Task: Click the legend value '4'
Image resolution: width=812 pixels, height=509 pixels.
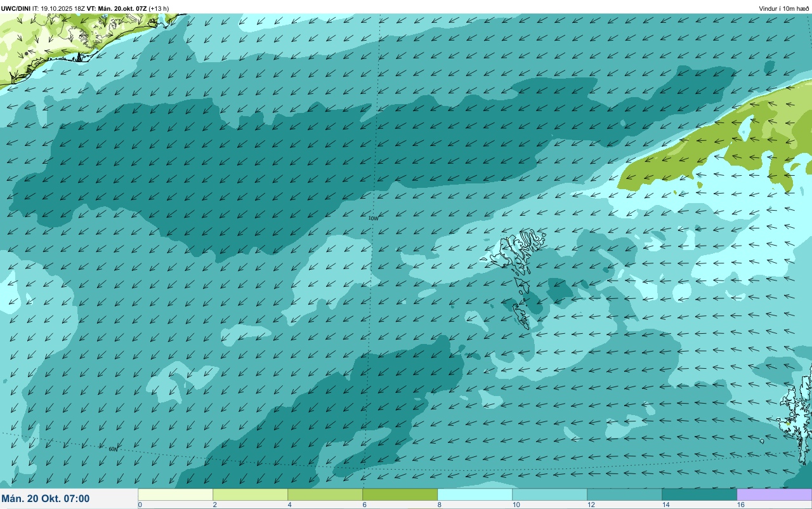Action: [x=289, y=505]
